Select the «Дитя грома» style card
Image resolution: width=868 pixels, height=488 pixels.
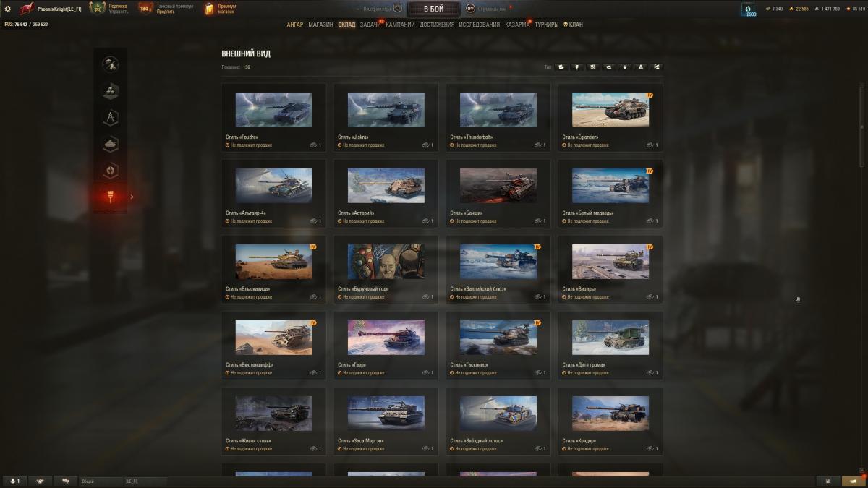610,345
